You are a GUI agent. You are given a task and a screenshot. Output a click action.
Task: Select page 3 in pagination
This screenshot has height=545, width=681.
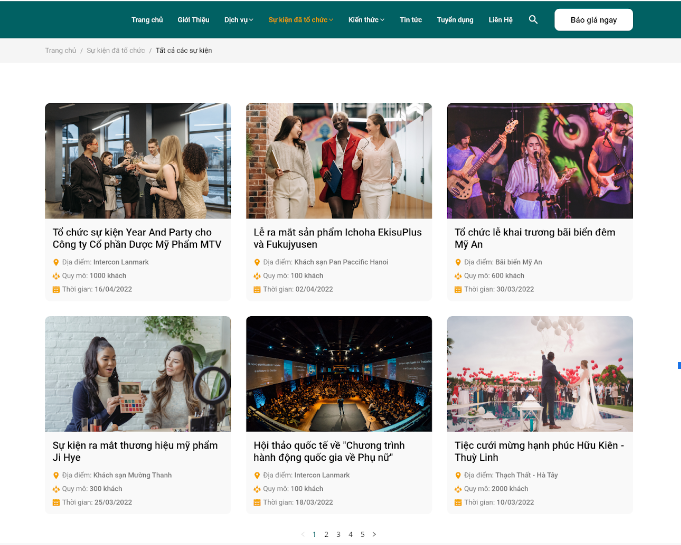338,534
